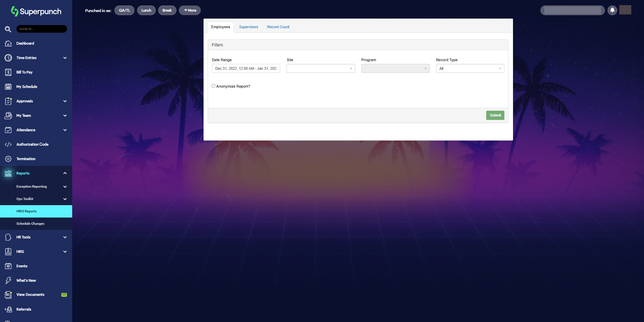Open My Schedule calendar icon
This screenshot has width=644, height=322.
[x=8, y=87]
